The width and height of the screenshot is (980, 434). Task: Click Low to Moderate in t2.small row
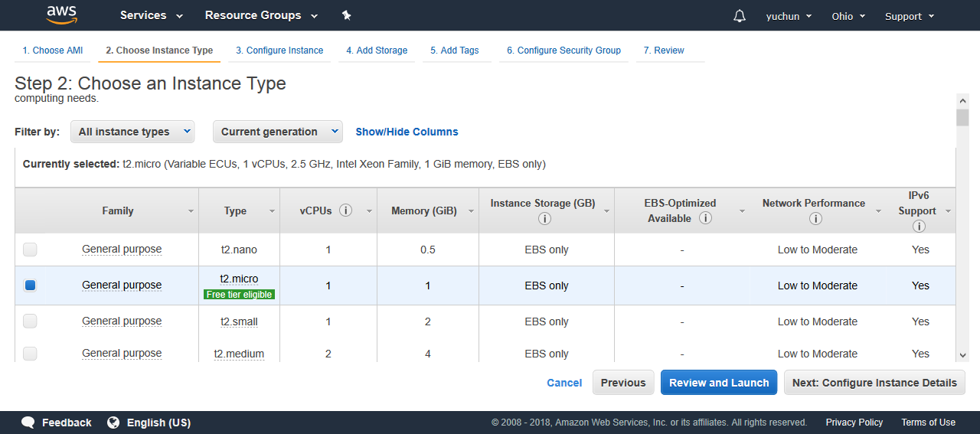(x=818, y=321)
